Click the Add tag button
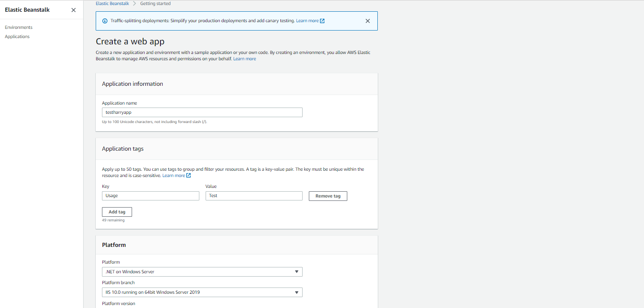The image size is (644, 308). coord(117,212)
